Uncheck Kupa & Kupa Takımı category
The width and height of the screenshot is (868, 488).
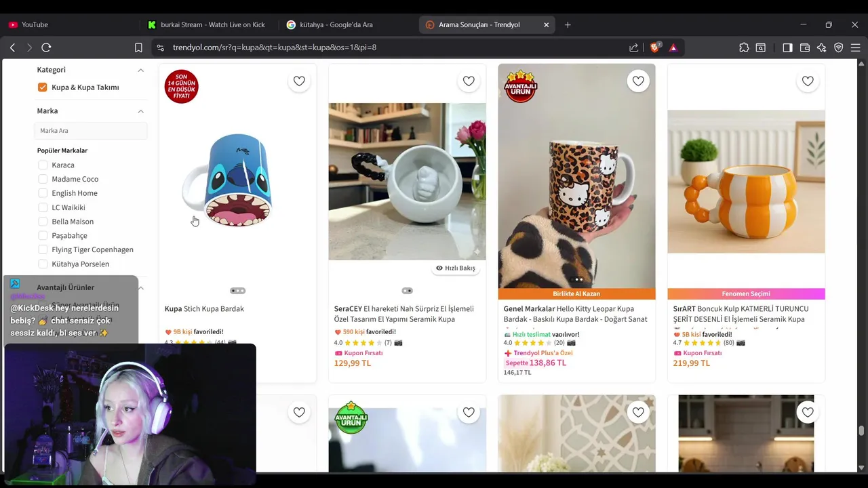click(43, 87)
